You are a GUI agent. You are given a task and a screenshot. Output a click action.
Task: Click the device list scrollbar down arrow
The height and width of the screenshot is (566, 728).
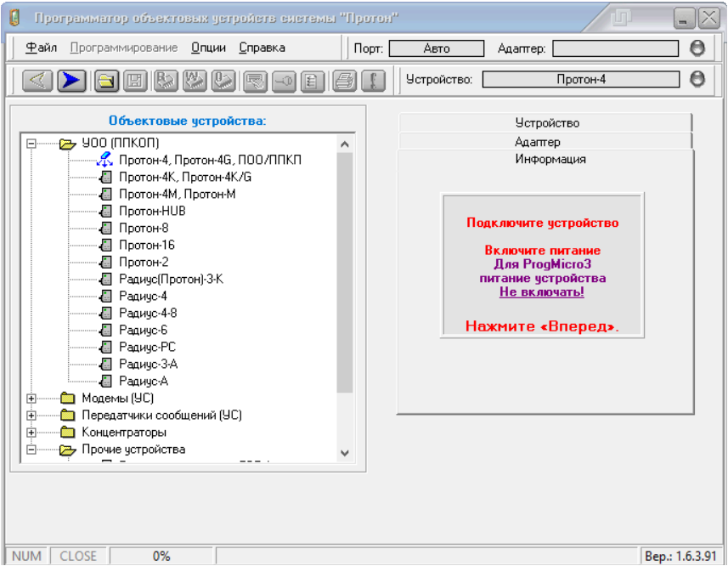pyautogui.click(x=344, y=453)
